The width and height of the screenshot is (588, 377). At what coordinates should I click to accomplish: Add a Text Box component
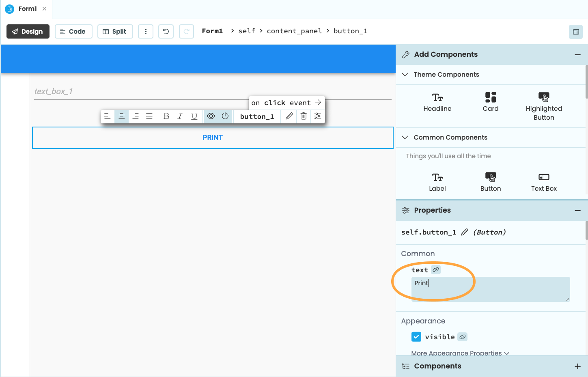[x=544, y=181]
